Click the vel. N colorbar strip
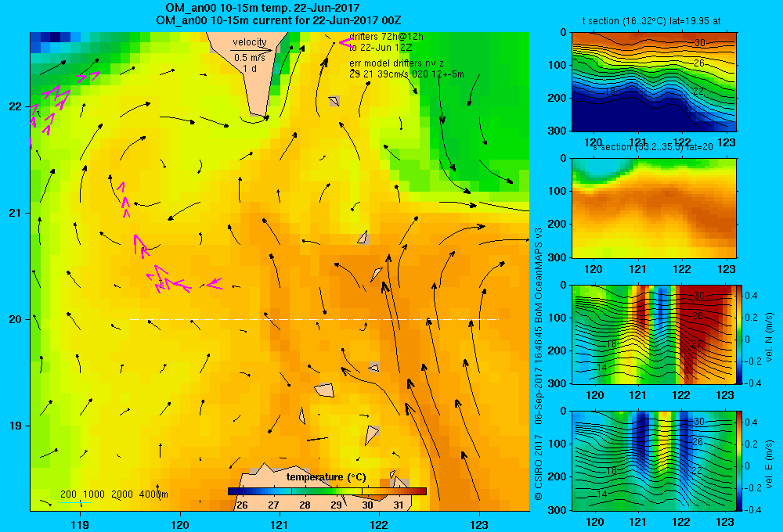The width and height of the screenshot is (783, 532). [739, 334]
